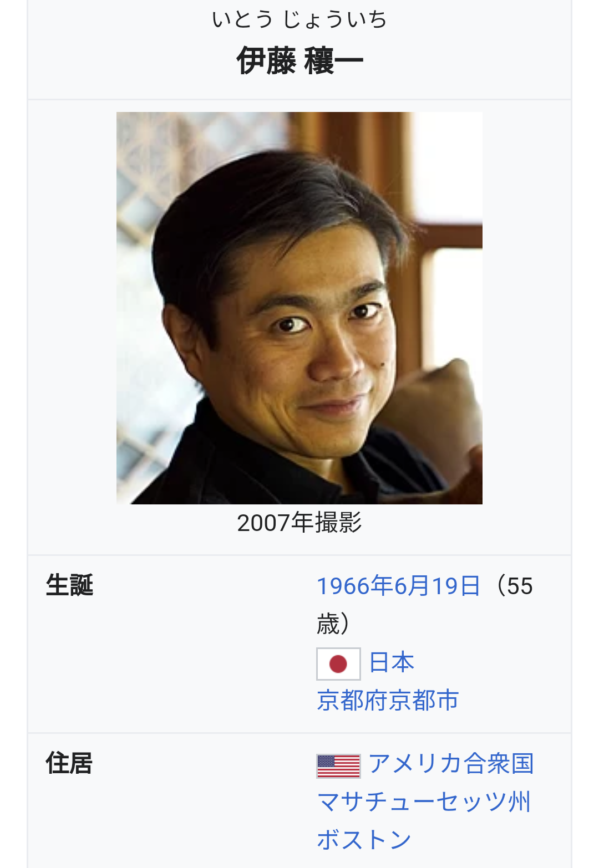This screenshot has height=868, width=599.
Task: Go to the ボストン article link
Action: [x=364, y=839]
